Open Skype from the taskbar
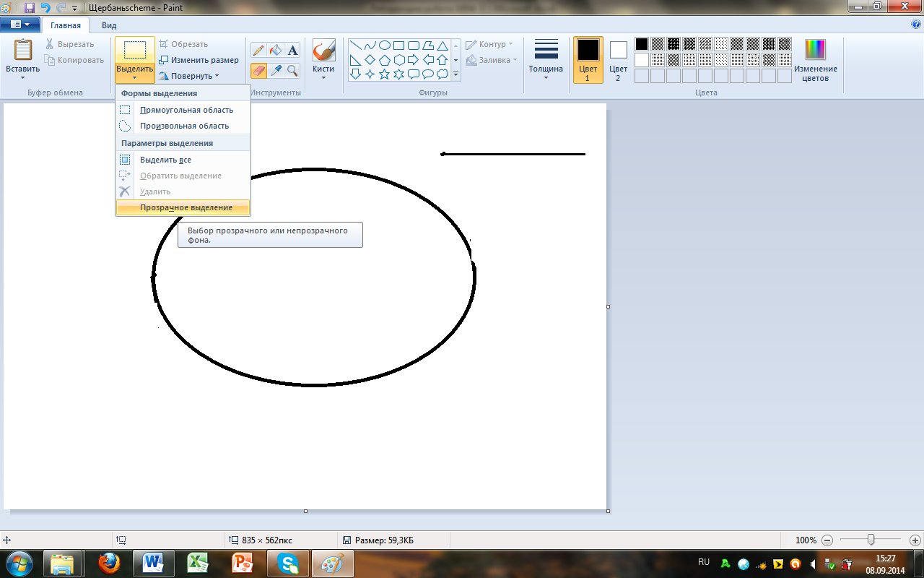Screen dimensions: 924x578 click(x=288, y=563)
